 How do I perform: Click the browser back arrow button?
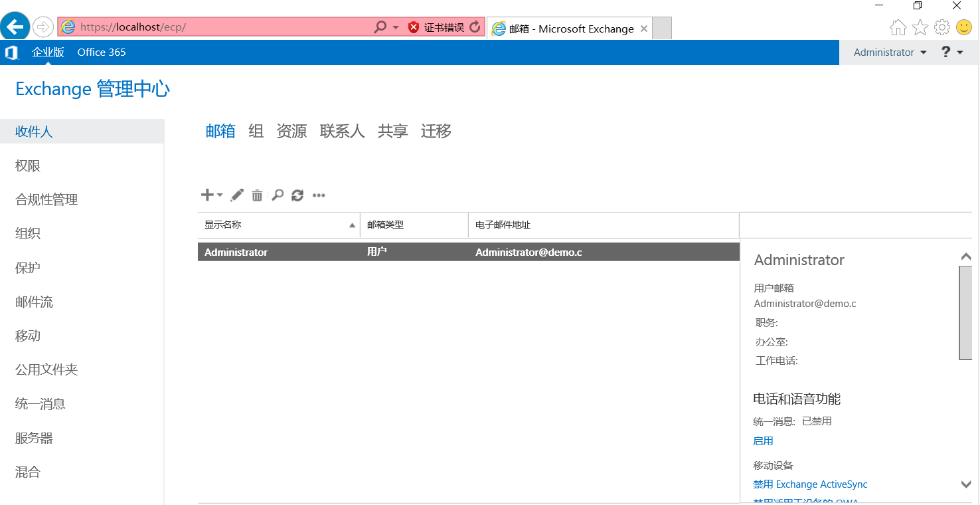click(15, 27)
